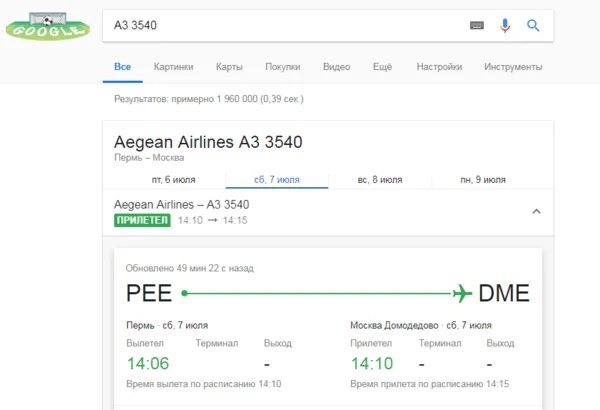Switch to the Карты tab
Screen dimensions: 600x410
point(229,67)
